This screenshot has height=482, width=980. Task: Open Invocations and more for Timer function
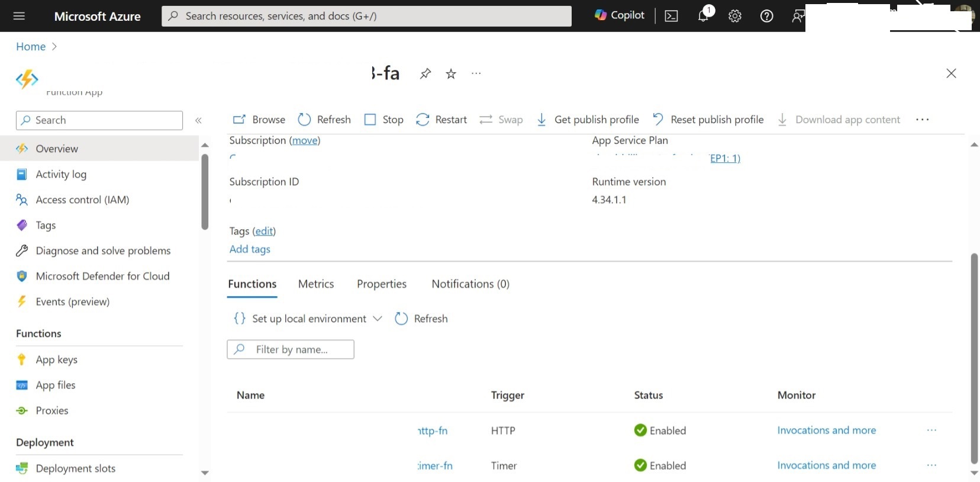click(x=827, y=465)
